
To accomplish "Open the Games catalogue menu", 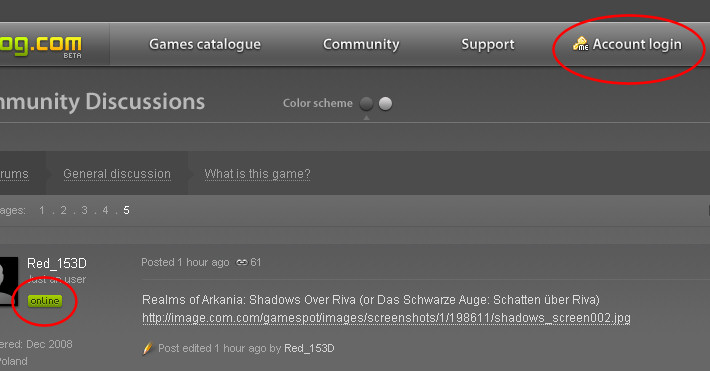I will click(205, 44).
